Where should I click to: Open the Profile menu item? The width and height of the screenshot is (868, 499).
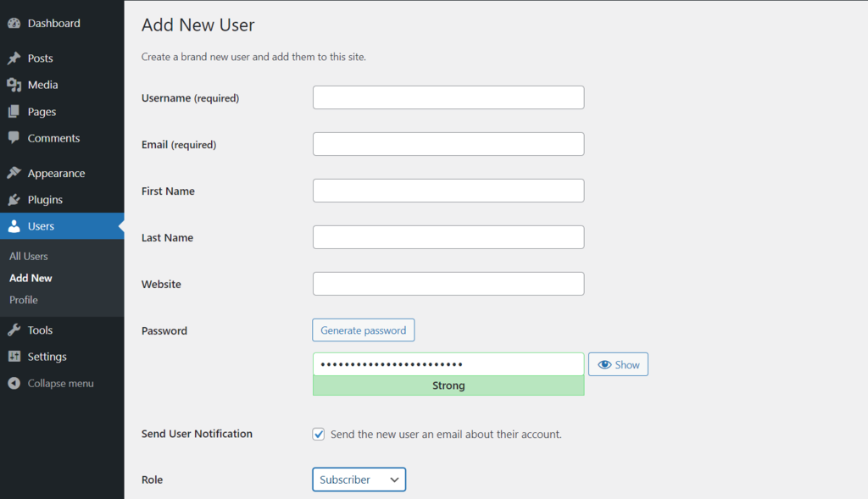tap(23, 300)
